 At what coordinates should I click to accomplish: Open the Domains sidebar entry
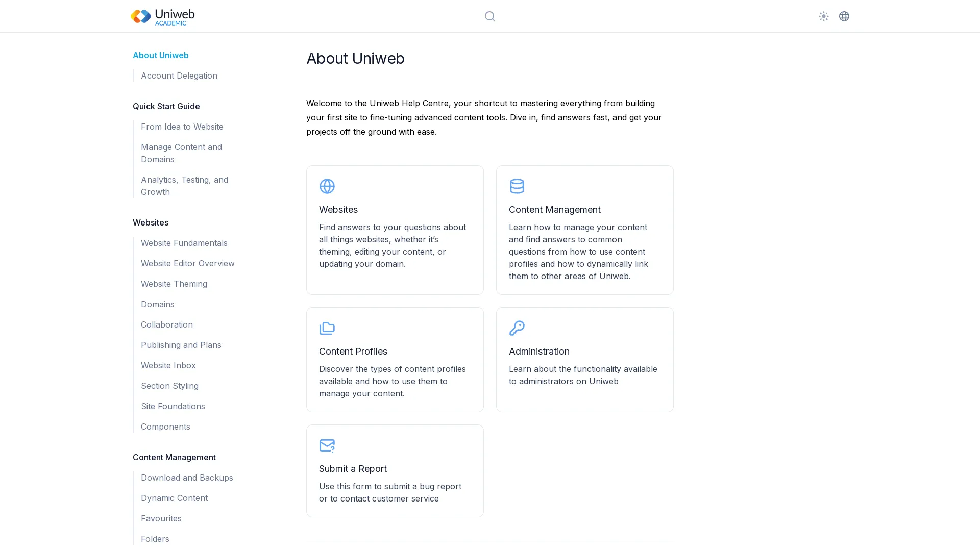[157, 304]
